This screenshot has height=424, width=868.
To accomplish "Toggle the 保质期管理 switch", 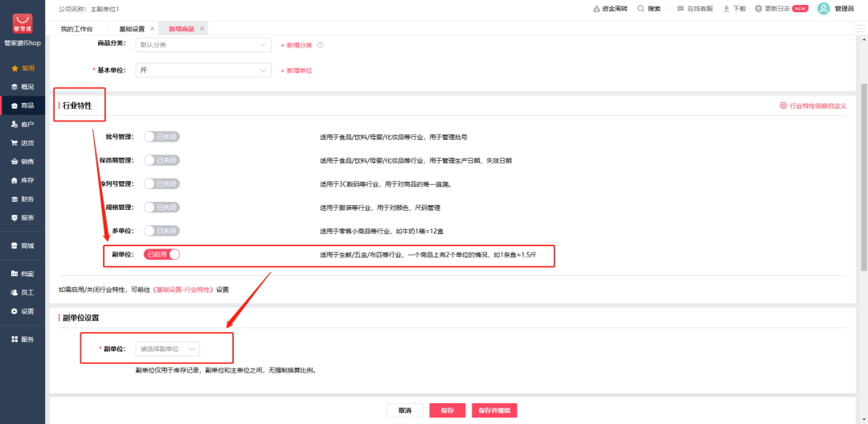I will click(162, 160).
